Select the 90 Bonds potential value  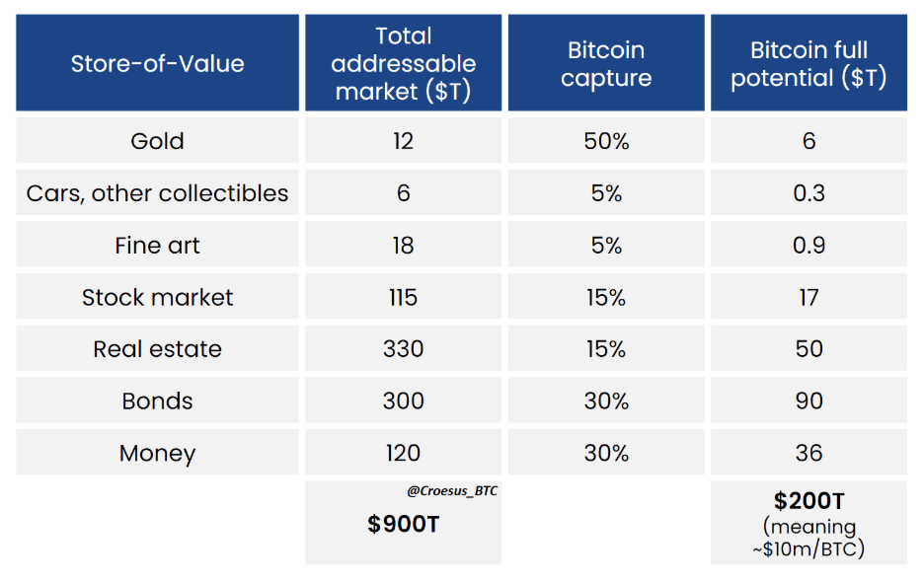(x=808, y=400)
